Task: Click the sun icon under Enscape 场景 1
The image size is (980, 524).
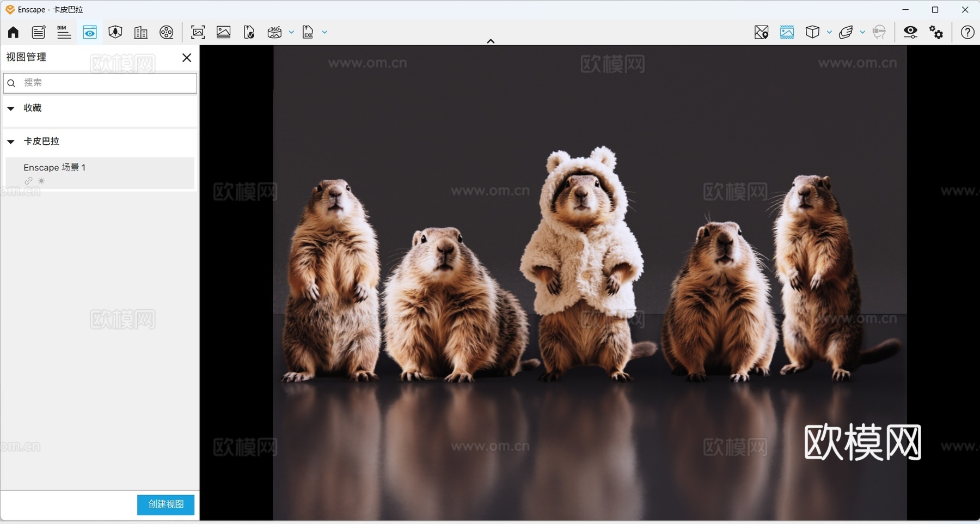Action: click(x=41, y=181)
